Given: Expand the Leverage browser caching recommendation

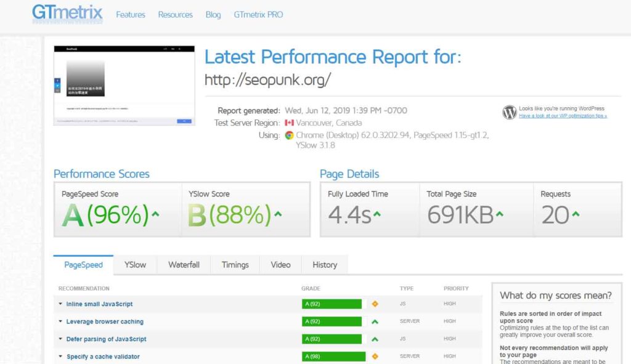Looking at the screenshot, I should click(104, 322).
